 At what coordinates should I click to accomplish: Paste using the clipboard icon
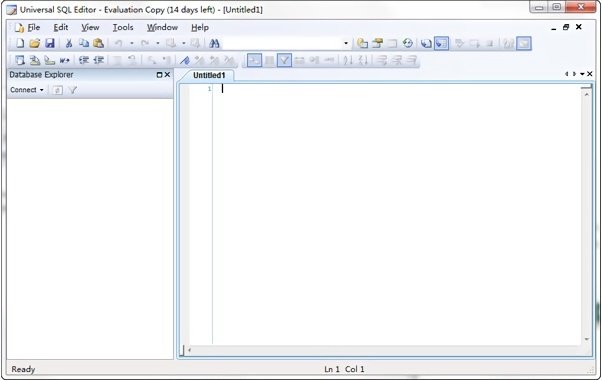click(98, 43)
